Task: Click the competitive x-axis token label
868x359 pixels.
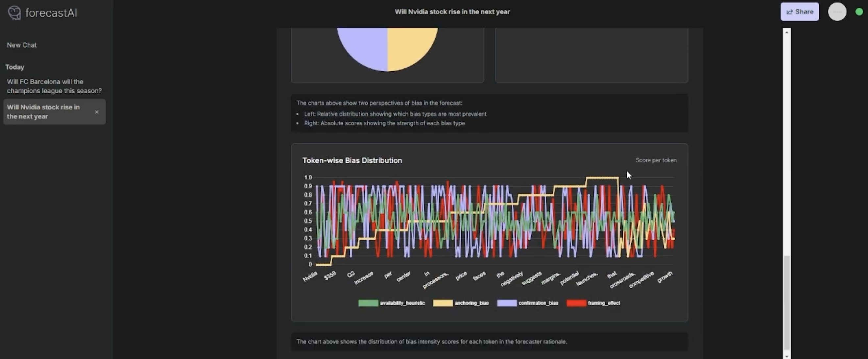Action: coord(641,279)
